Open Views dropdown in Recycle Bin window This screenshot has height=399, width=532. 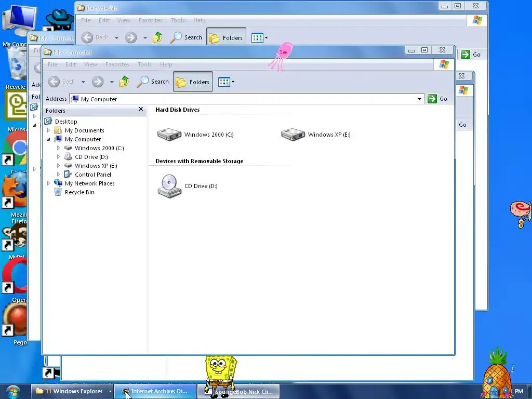click(x=260, y=37)
